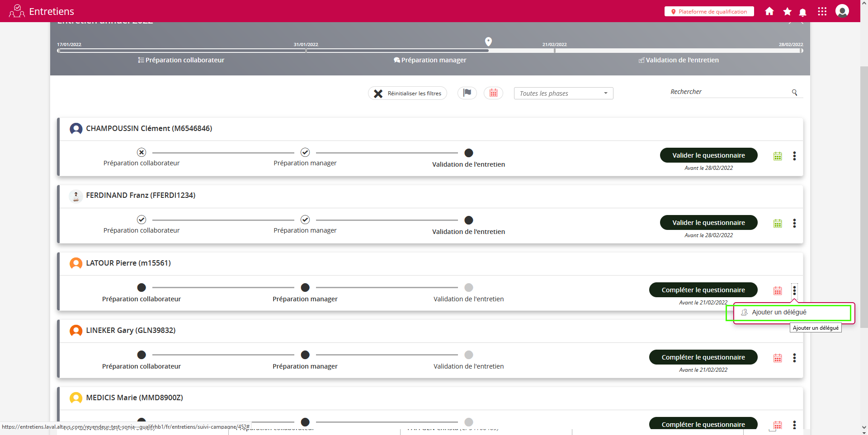Open notifications bell icon
The height and width of the screenshot is (435, 868).
pos(803,12)
